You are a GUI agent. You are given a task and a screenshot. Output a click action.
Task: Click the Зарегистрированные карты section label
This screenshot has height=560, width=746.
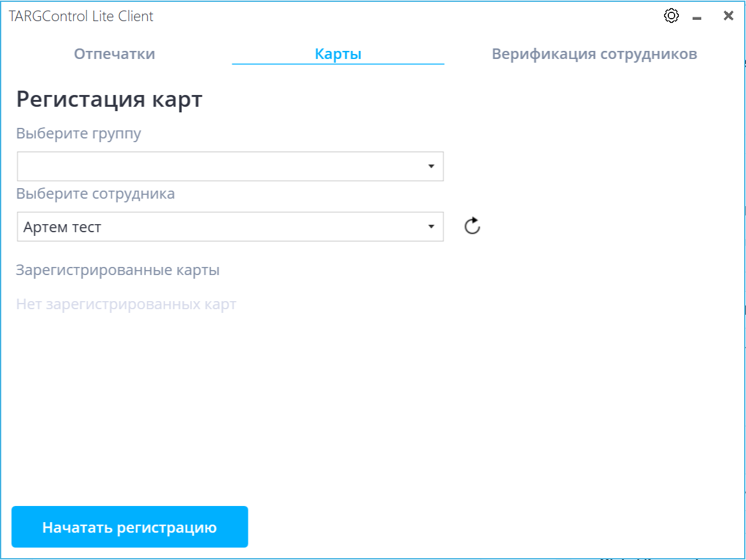(x=118, y=271)
